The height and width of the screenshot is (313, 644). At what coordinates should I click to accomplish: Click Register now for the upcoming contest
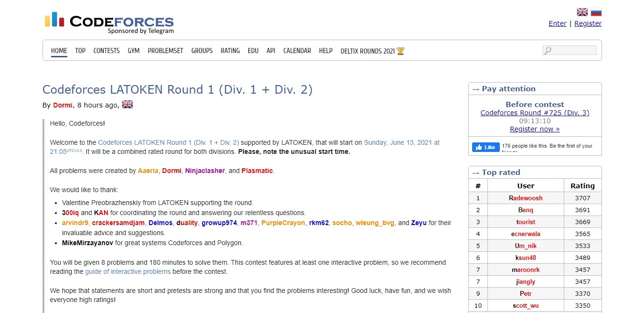tap(534, 129)
